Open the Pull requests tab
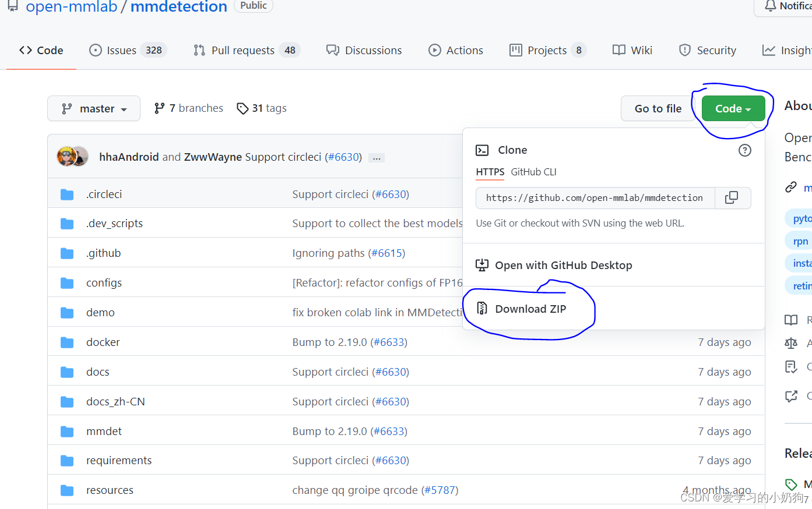Viewport: 812px width, 509px height. pos(247,51)
